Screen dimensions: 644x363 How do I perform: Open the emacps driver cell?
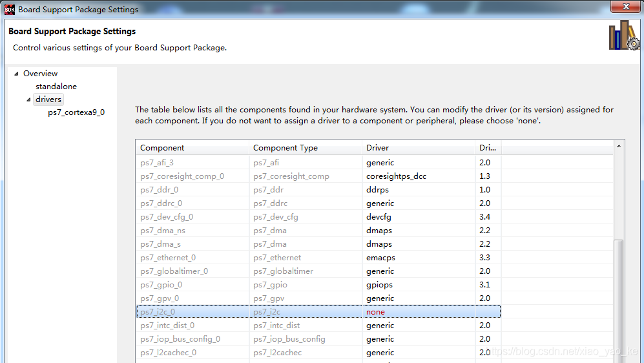pos(419,258)
